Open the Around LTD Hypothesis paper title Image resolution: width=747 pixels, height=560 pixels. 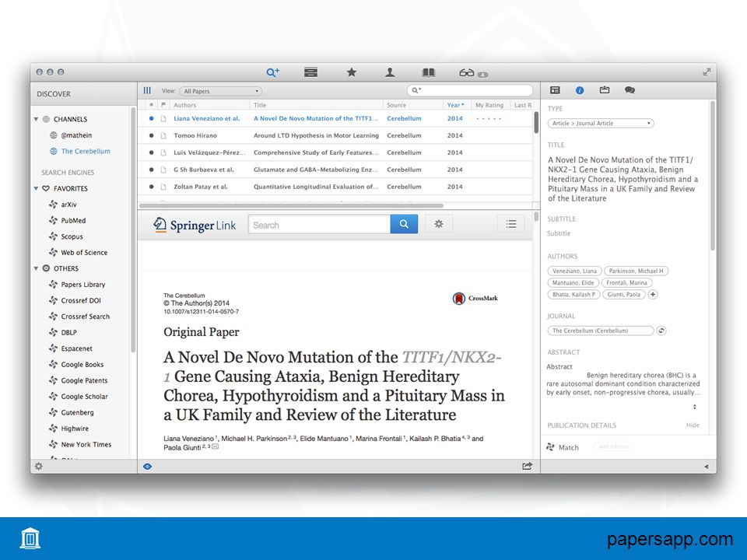pyautogui.click(x=316, y=135)
